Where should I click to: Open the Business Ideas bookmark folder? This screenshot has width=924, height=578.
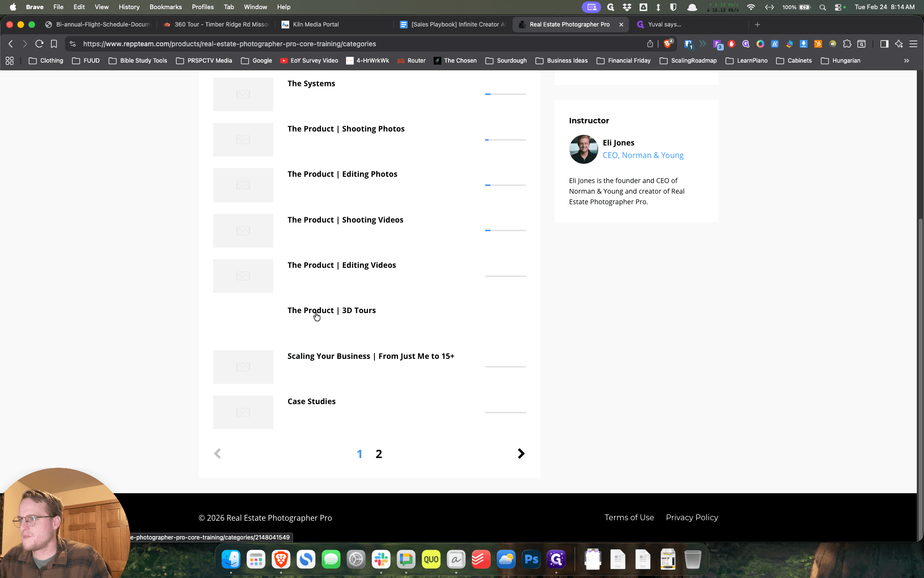pos(562,61)
